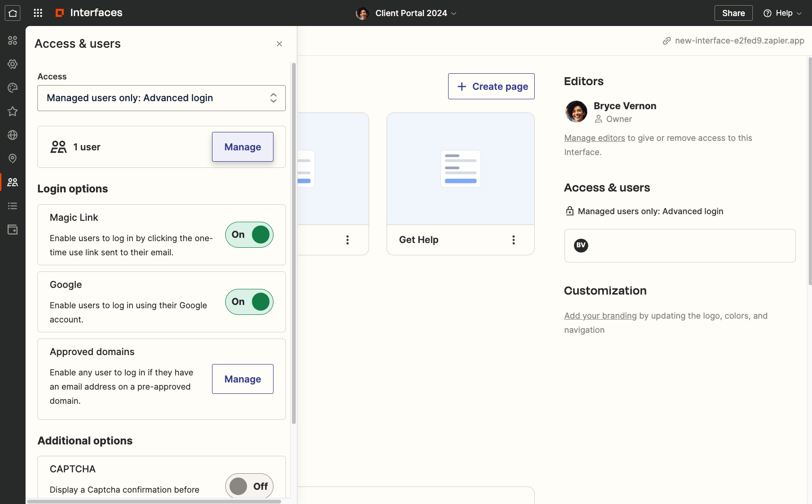Open the theme palette icon in sidebar
Screen dimensions: 812x504
click(x=13, y=87)
